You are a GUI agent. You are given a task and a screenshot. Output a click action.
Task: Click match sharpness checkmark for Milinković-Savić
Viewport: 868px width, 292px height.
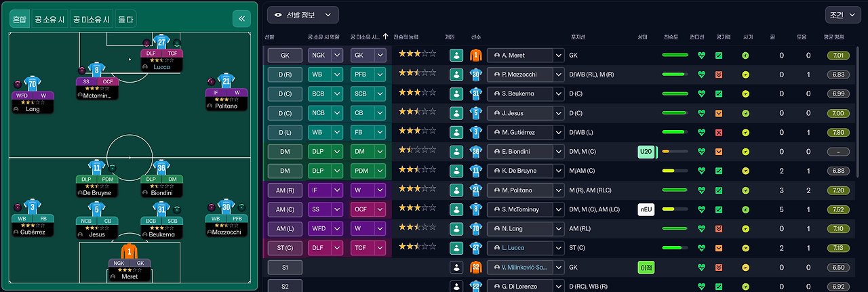click(x=719, y=268)
